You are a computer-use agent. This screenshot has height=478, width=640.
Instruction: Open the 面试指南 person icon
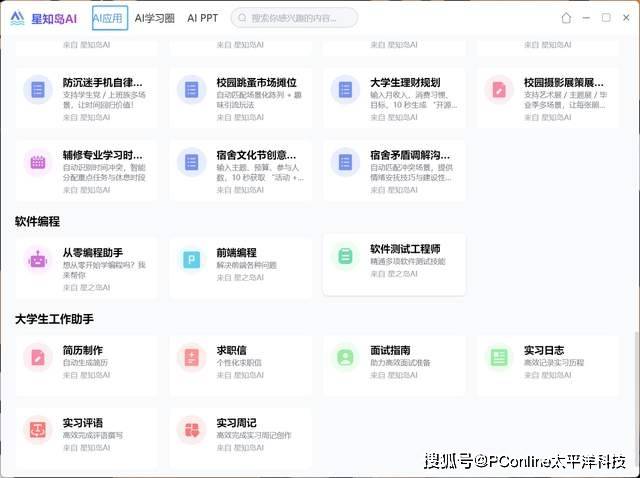pos(345,357)
